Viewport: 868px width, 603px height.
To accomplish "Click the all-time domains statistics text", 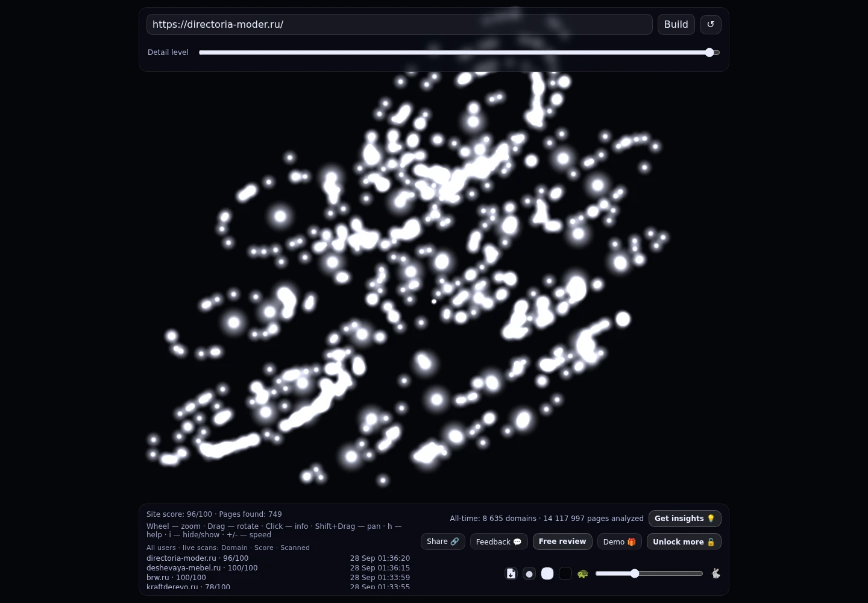I will [x=547, y=519].
